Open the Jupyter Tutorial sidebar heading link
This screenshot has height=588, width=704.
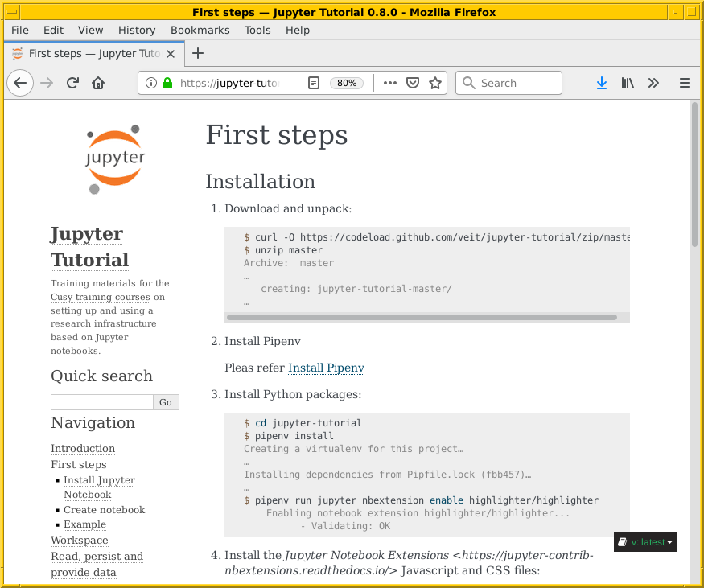point(89,247)
